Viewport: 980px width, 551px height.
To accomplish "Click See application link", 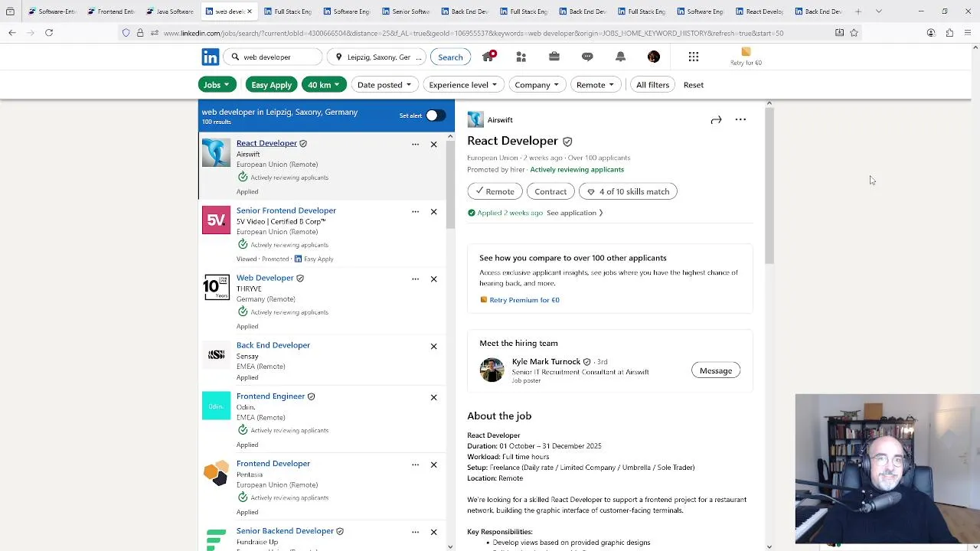I will tap(574, 213).
